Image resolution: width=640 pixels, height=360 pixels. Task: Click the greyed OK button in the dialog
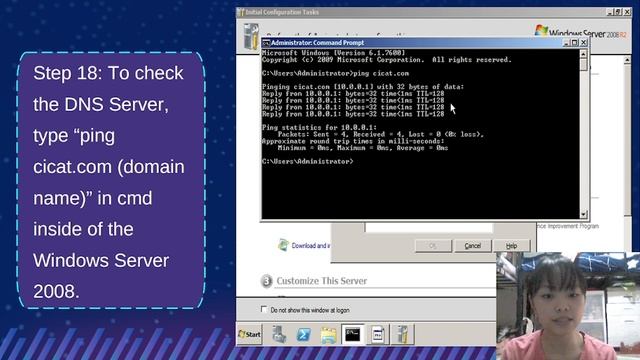pyautogui.click(x=433, y=246)
